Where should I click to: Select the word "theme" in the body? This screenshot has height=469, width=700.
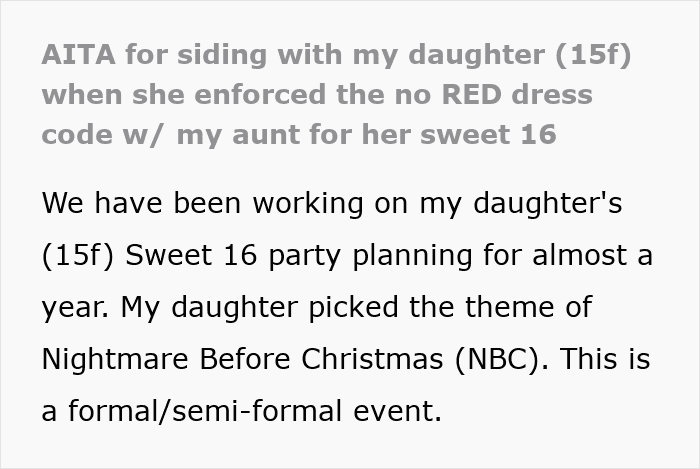509,307
